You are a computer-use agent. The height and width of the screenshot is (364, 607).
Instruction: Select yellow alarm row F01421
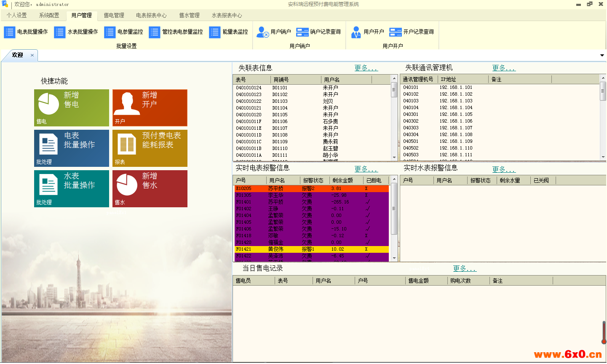click(312, 249)
